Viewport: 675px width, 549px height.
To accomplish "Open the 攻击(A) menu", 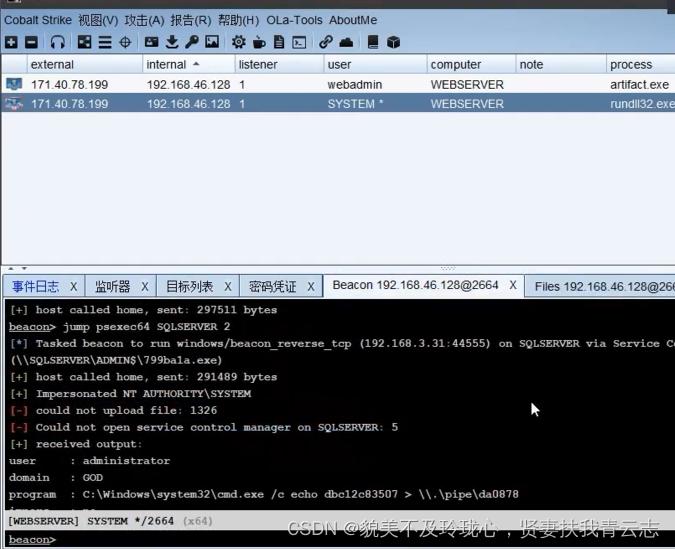I will (144, 20).
